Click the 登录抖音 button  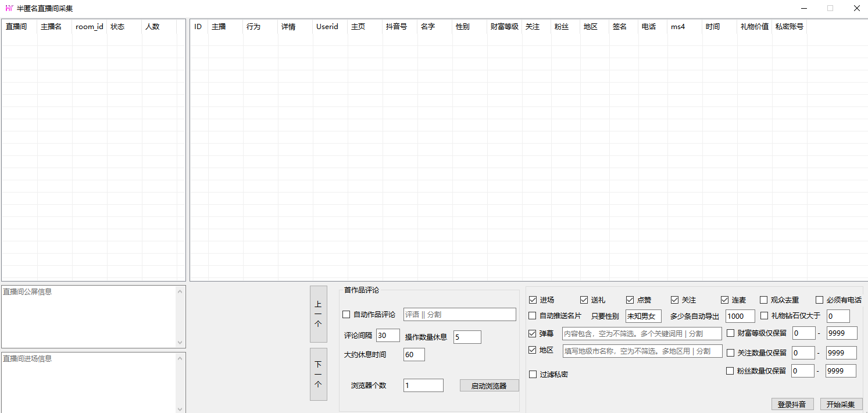pyautogui.click(x=792, y=404)
